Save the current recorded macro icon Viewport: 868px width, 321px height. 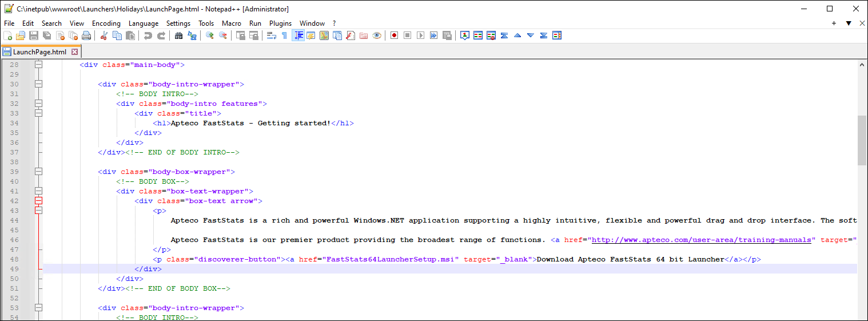pos(447,35)
